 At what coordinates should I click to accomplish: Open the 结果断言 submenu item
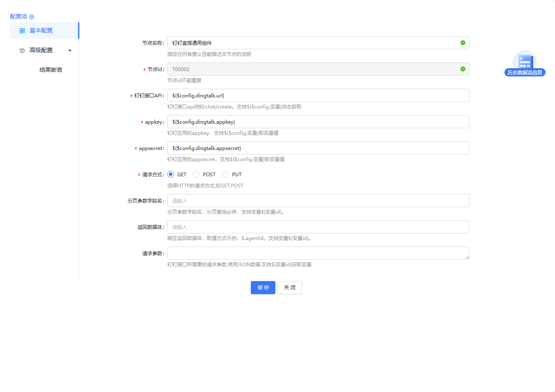pyautogui.click(x=51, y=70)
